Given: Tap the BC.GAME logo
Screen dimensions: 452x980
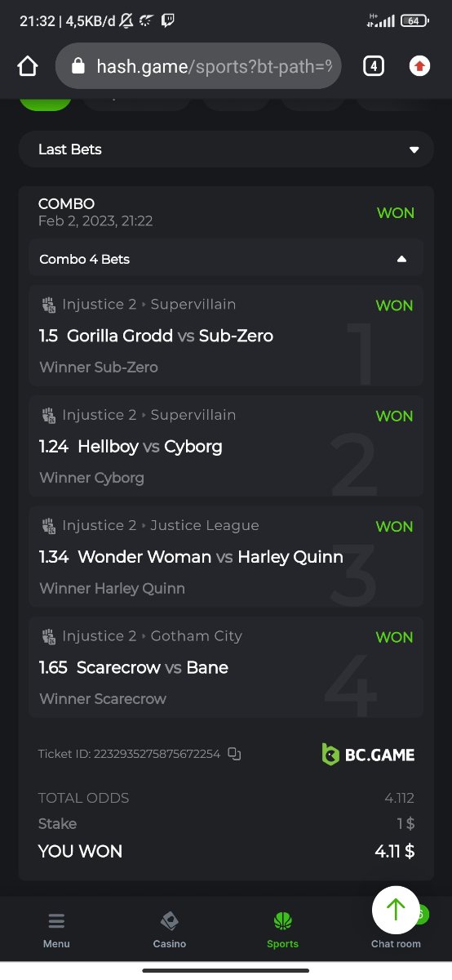Looking at the screenshot, I should pyautogui.click(x=368, y=754).
